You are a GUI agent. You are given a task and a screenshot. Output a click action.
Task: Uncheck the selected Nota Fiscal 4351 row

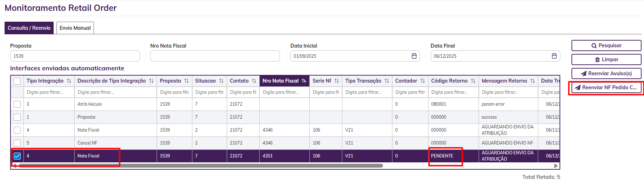coord(17,156)
